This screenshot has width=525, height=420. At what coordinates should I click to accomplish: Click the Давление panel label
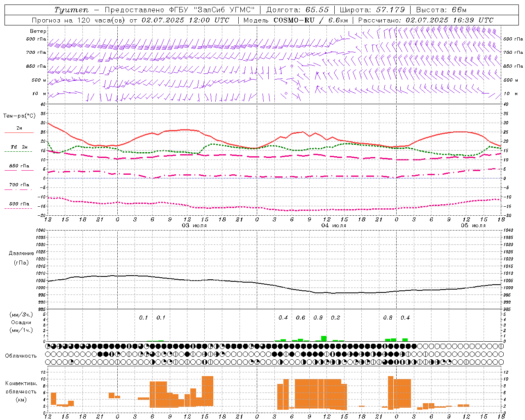point(21,253)
